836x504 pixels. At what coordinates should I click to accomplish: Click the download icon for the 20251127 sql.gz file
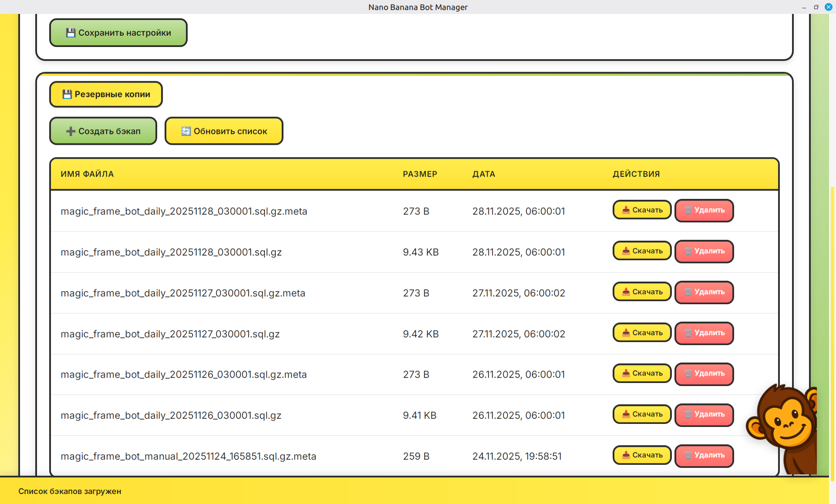[626, 333]
